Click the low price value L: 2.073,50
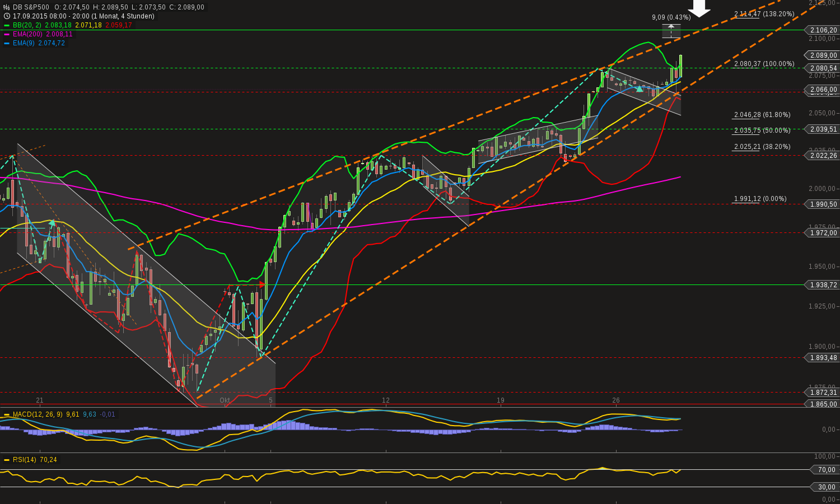 149,7
